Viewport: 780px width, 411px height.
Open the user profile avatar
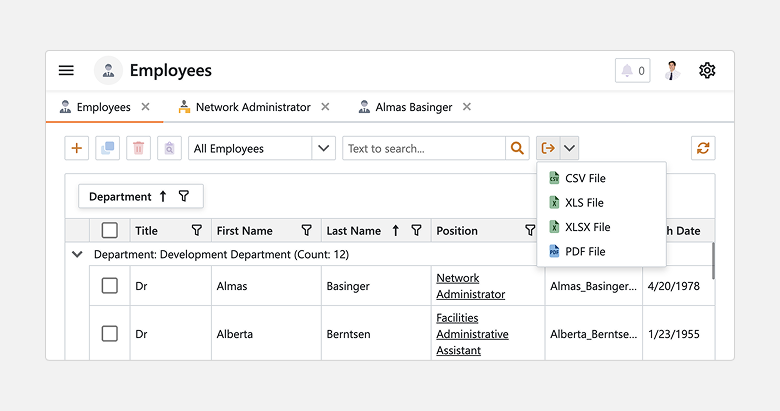coord(672,70)
